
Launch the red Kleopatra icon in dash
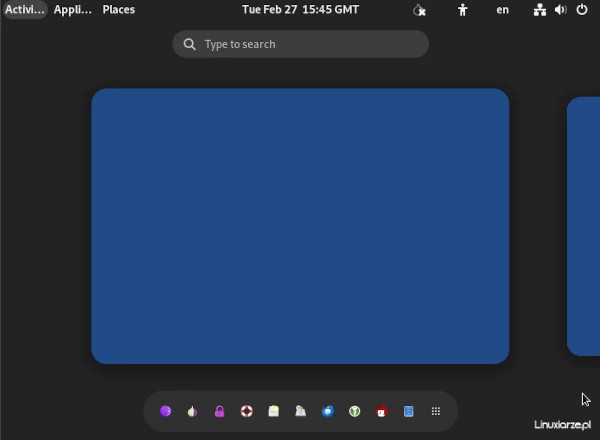(x=382, y=411)
